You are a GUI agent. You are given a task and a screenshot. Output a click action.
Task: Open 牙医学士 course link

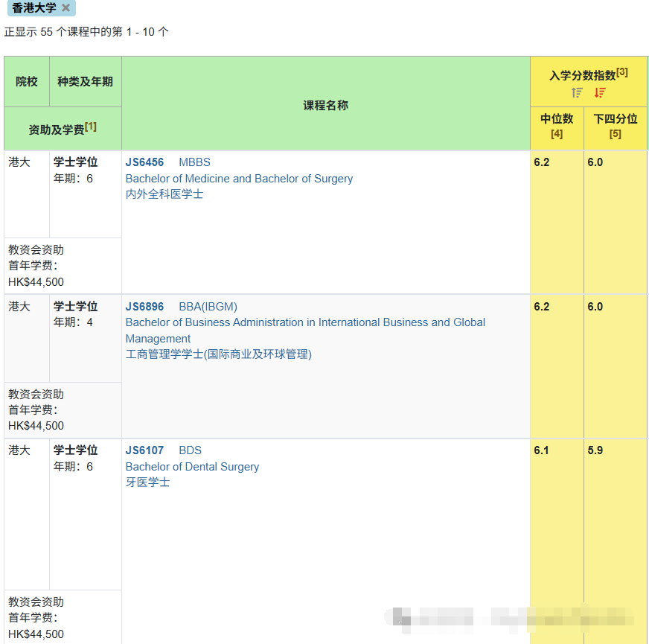coord(148,482)
